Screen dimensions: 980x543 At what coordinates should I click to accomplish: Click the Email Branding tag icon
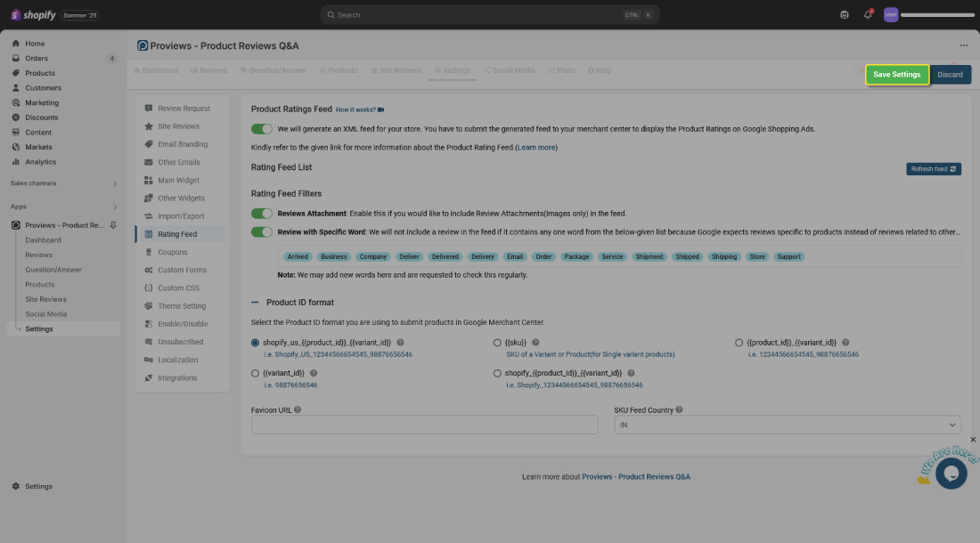point(149,144)
